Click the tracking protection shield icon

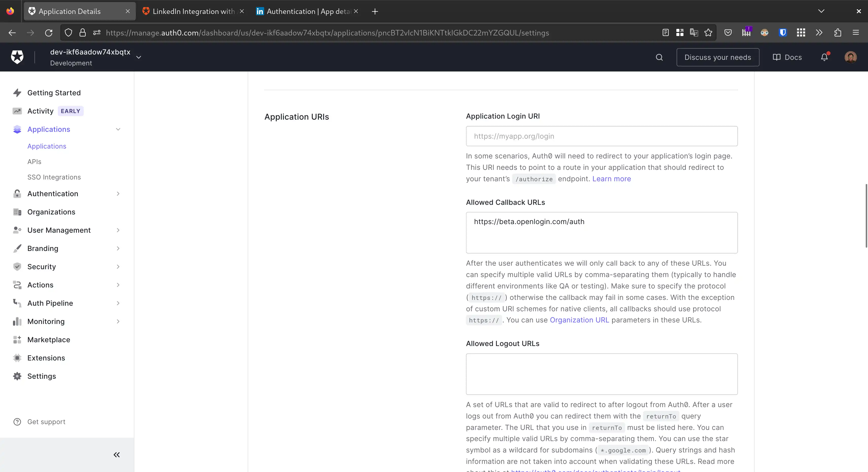point(68,33)
